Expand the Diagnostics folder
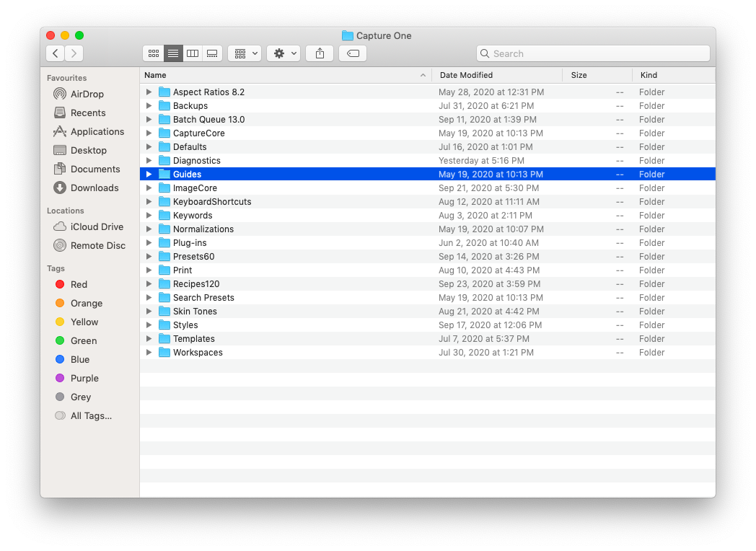Viewport: 756px width, 551px height. (149, 161)
